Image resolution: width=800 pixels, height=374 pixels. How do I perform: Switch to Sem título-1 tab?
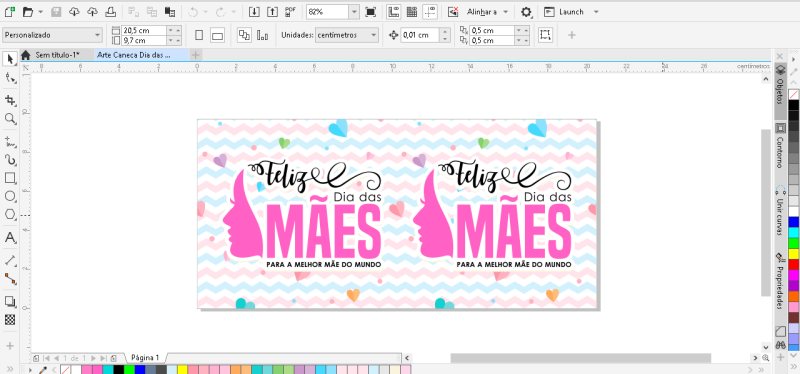pyautogui.click(x=57, y=55)
